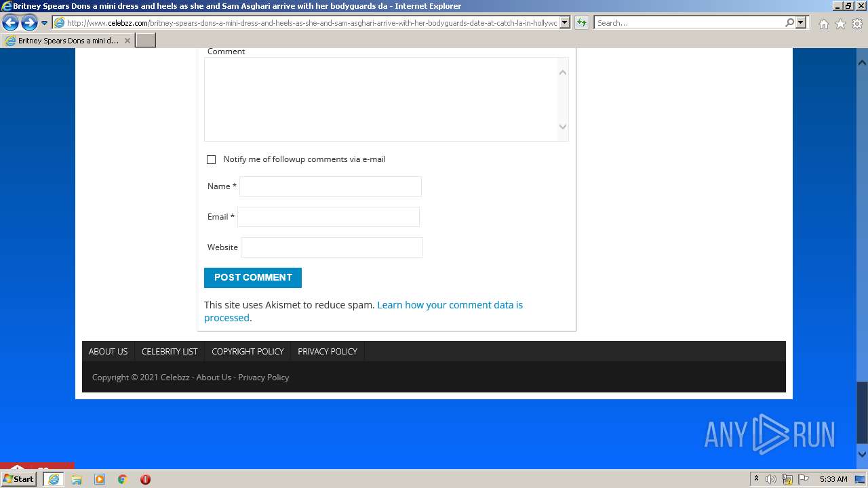Screen dimensions: 868x488
Task: Click the page scrollbar down arrow
Action: pos(862,454)
